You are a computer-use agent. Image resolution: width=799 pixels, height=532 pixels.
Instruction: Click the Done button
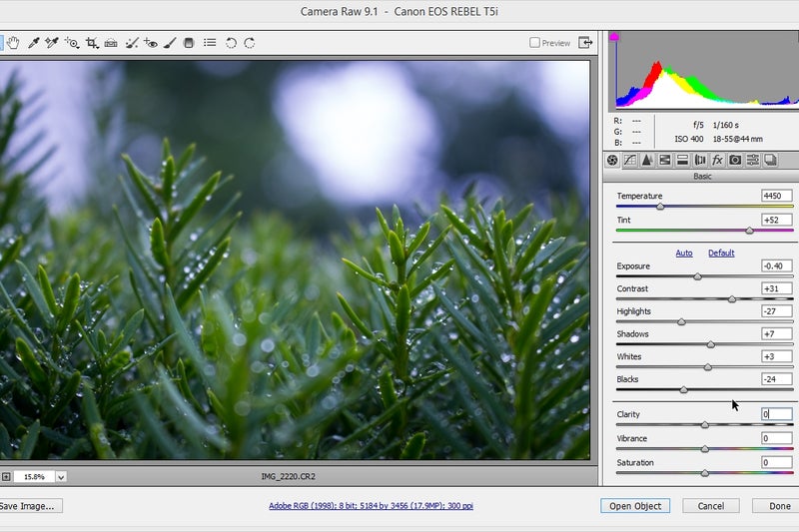pyautogui.click(x=778, y=505)
